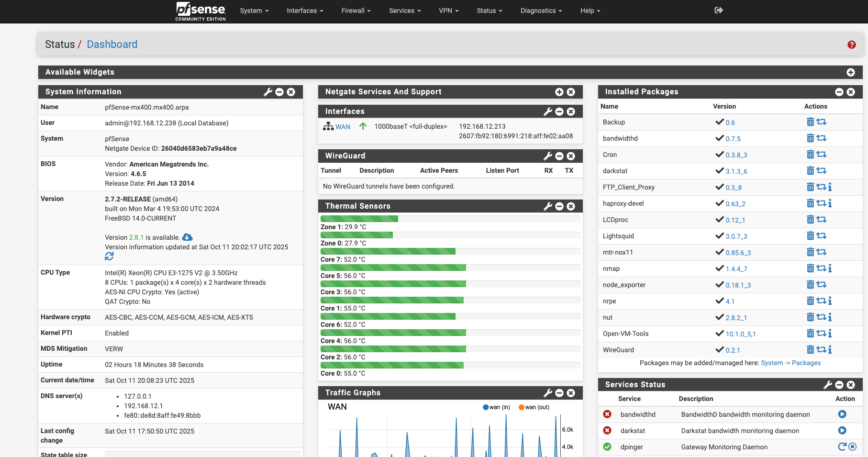Click the wrench icon on the Thermal Sensors widget
Image resolution: width=868 pixels, height=457 pixels.
coord(548,206)
